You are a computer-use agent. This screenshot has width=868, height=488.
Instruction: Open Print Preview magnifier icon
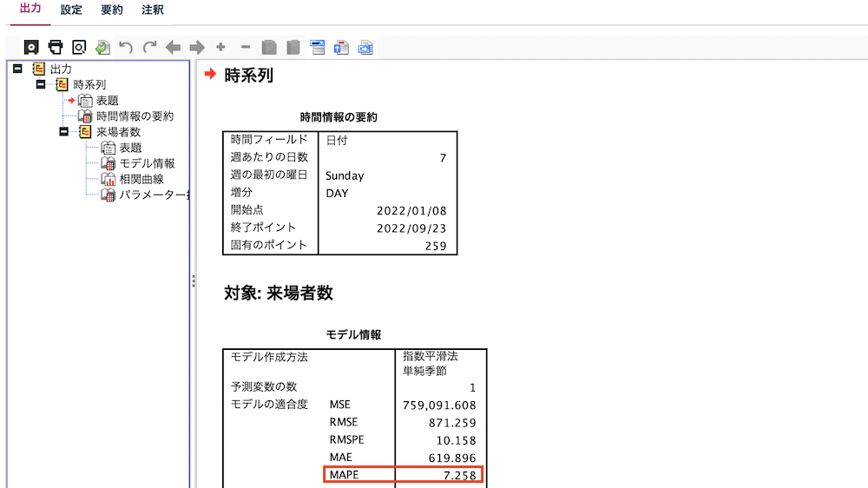[79, 47]
